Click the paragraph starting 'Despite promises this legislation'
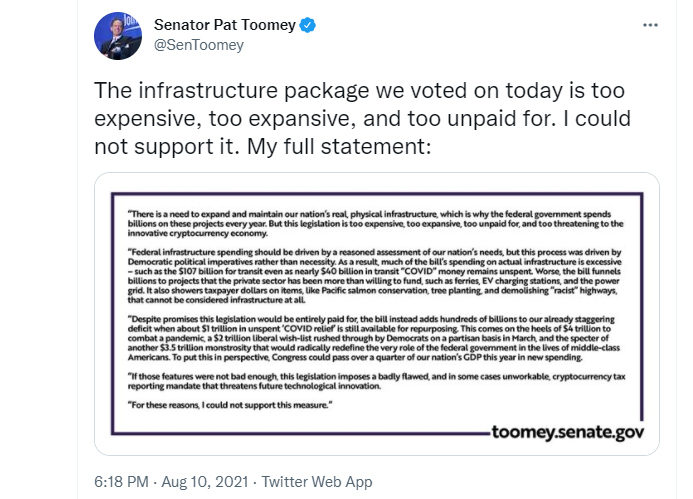Viewport: 693px width, 499px height. [374, 338]
